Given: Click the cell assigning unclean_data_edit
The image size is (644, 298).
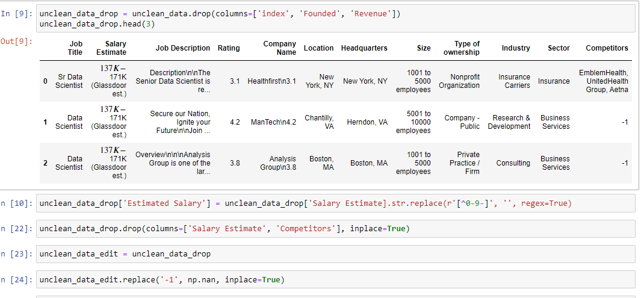Looking at the screenshot, I should tap(335, 254).
